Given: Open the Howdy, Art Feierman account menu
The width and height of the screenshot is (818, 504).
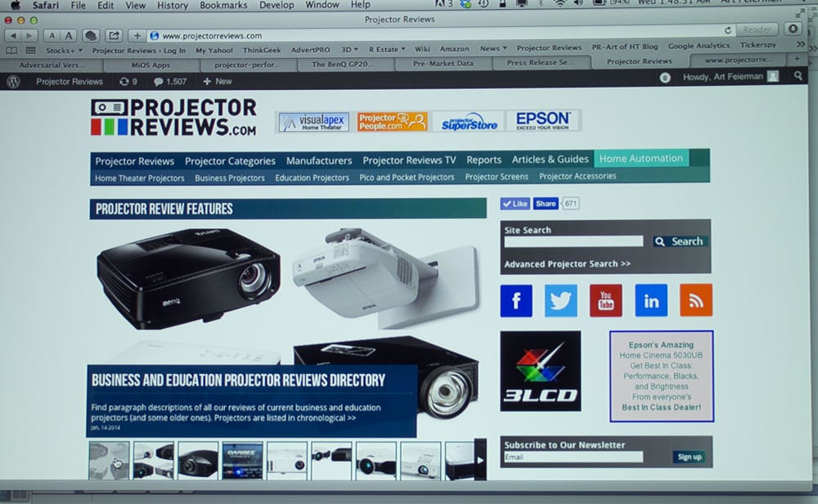Looking at the screenshot, I should (730, 77).
